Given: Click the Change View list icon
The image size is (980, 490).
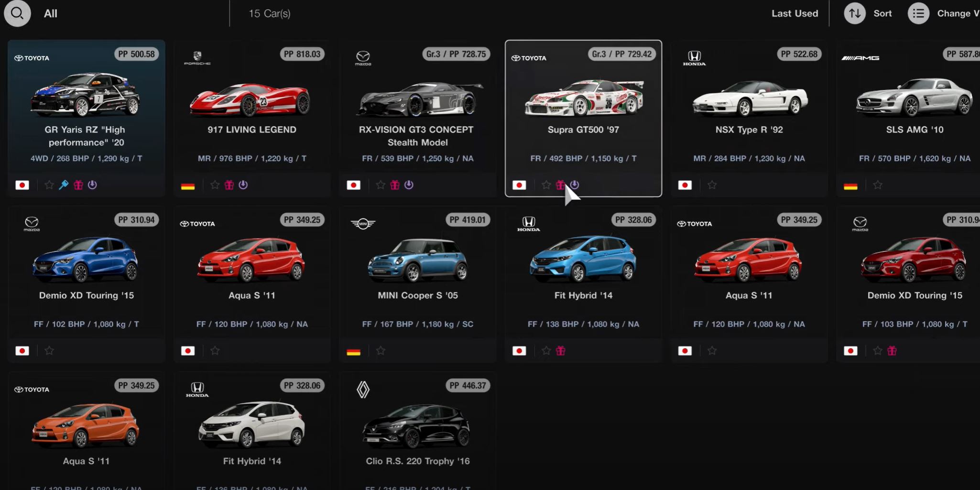Looking at the screenshot, I should (x=918, y=13).
